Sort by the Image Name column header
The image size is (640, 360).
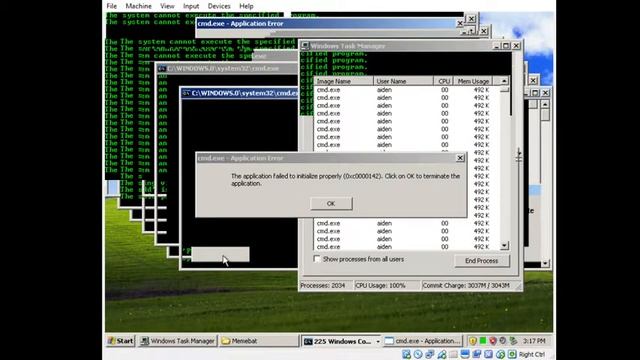coord(343,81)
